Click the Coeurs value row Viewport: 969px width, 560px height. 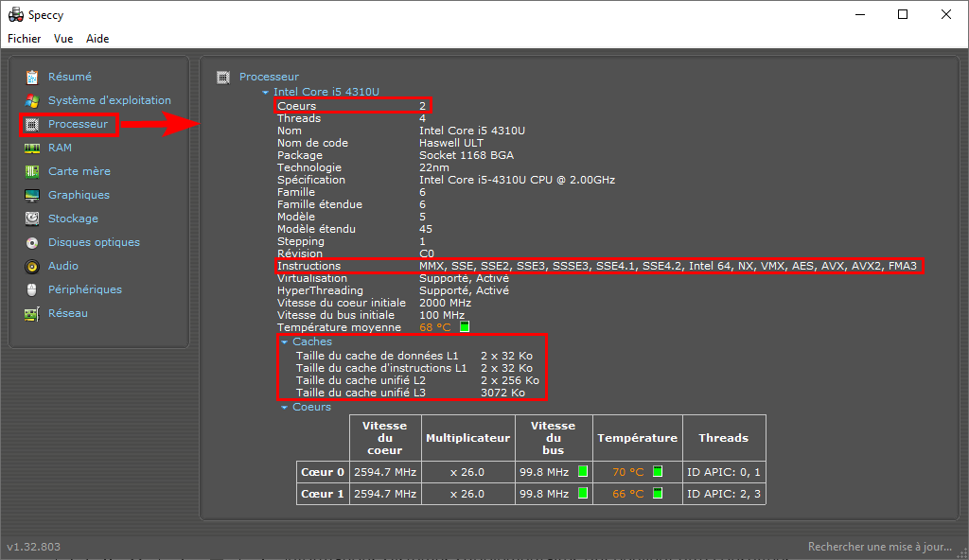[x=352, y=106]
